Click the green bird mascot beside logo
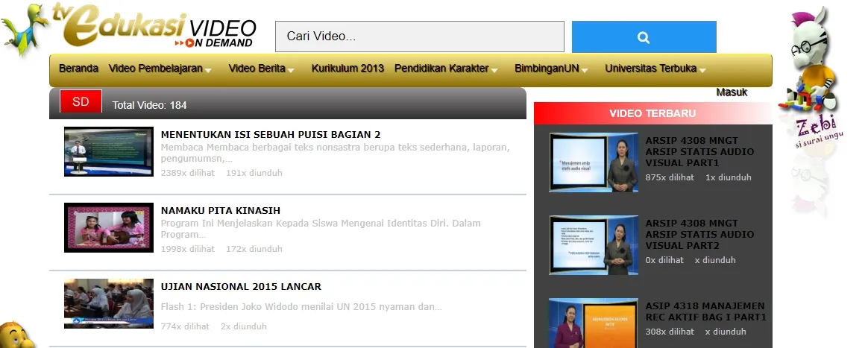This screenshot has width=868, height=348. pyautogui.click(x=23, y=29)
